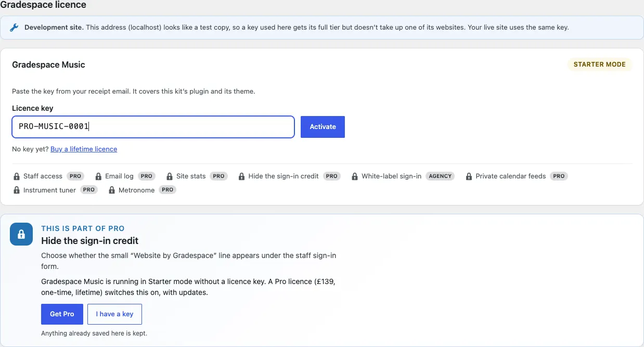Click the lock icon beside Site stats

[170, 176]
